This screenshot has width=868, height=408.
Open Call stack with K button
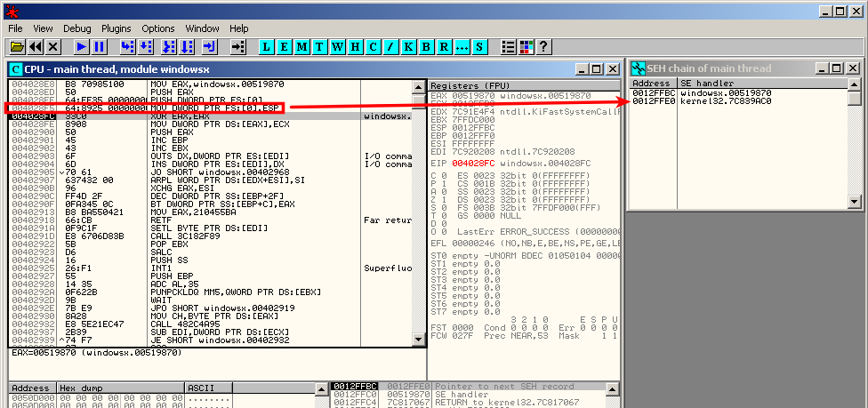408,46
